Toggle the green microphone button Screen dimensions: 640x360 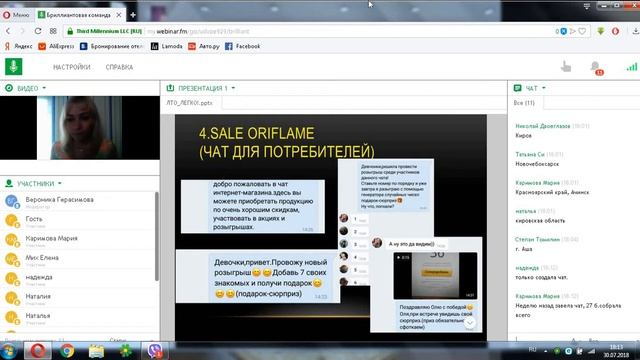(13, 67)
